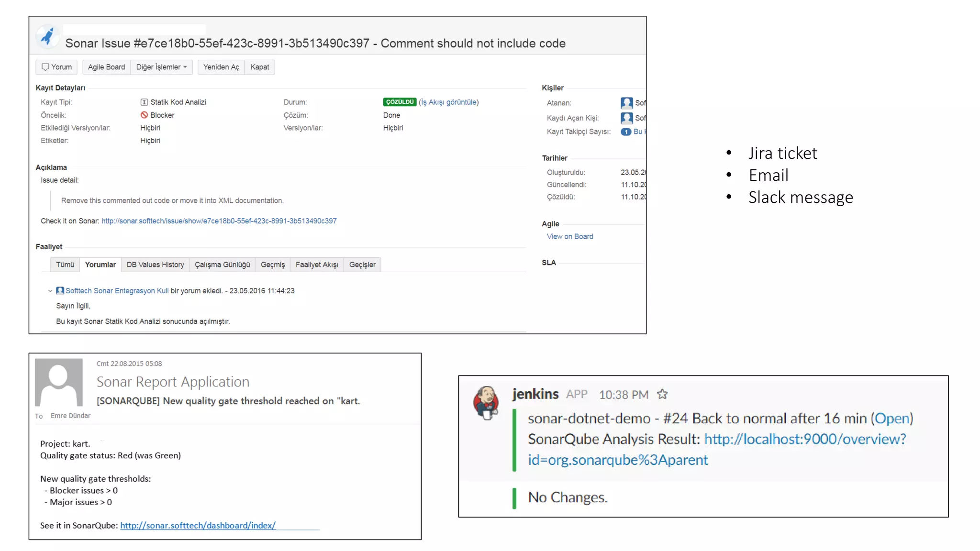980x551 pixels.
Task: Click the Sonar Report Application sender name
Action: pos(173,382)
